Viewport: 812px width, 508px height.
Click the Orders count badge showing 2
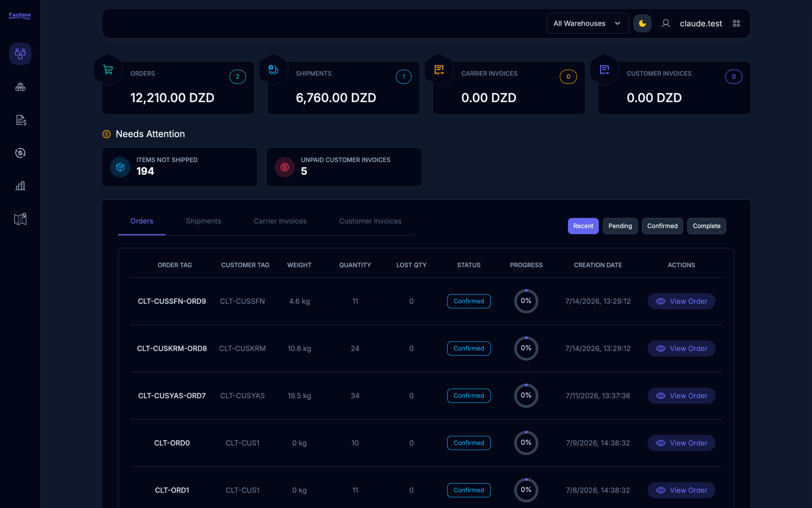(x=238, y=77)
